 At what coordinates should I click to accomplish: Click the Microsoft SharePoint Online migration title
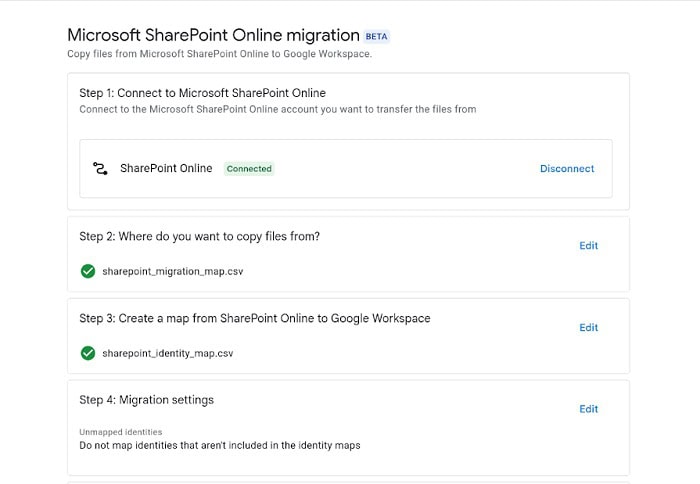click(x=213, y=35)
